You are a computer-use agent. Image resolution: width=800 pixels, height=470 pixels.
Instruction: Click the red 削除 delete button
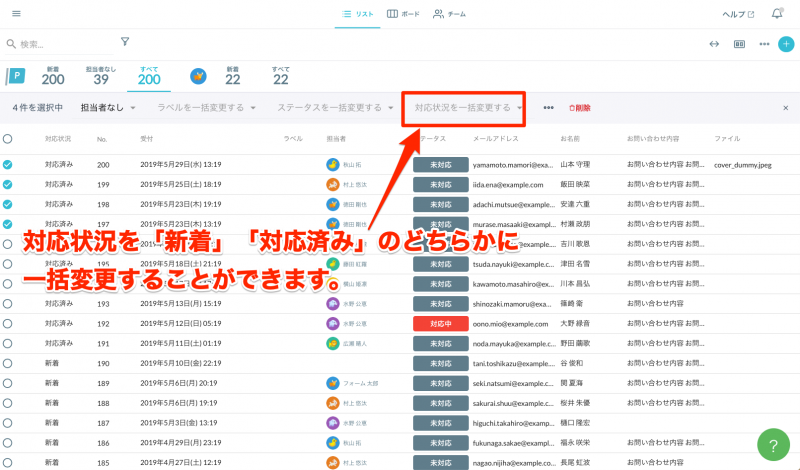coord(579,108)
